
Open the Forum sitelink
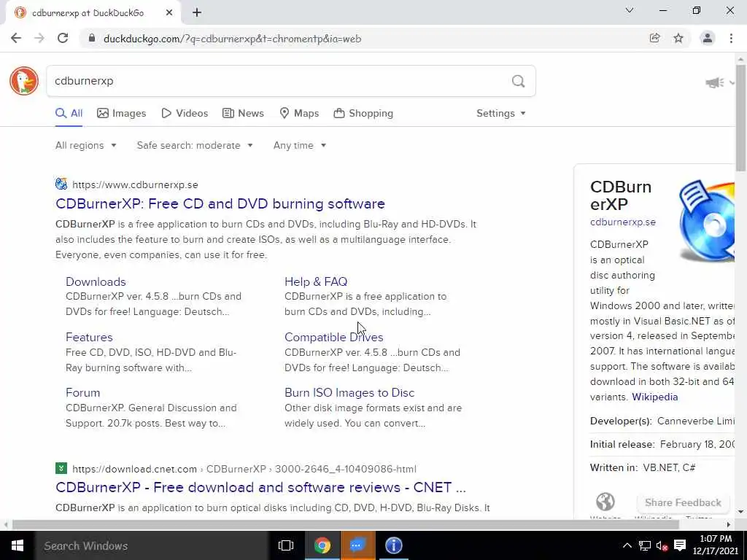click(x=83, y=393)
